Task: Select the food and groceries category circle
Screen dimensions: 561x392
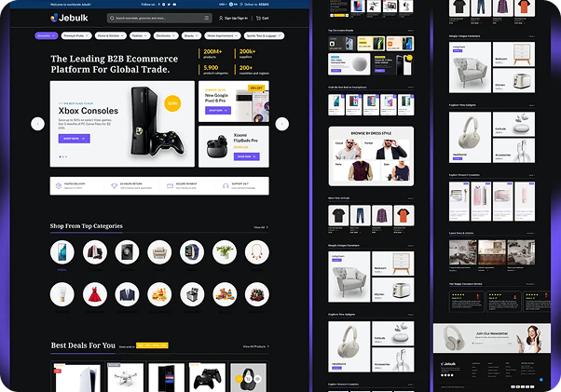Action: coord(159,294)
